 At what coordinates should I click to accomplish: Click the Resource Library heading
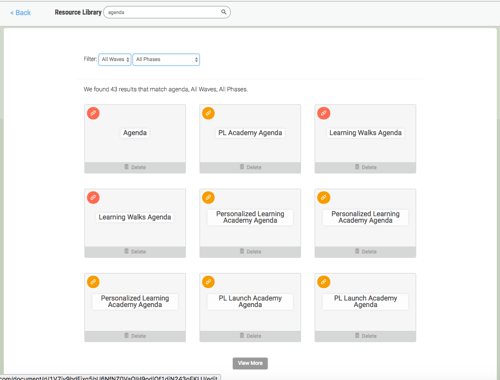[78, 12]
